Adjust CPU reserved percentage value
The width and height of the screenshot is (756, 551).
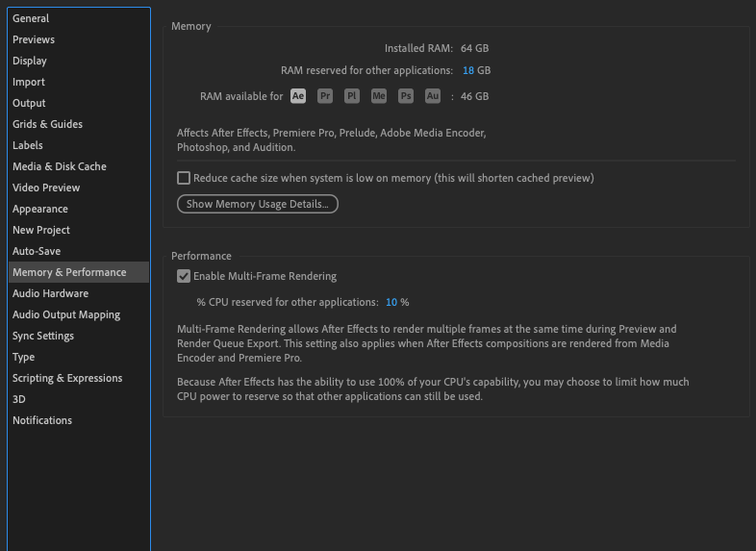(x=391, y=302)
